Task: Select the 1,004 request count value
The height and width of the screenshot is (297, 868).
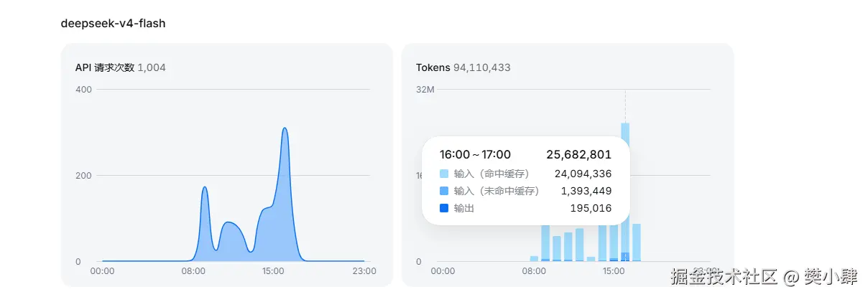Action: pyautogui.click(x=152, y=67)
